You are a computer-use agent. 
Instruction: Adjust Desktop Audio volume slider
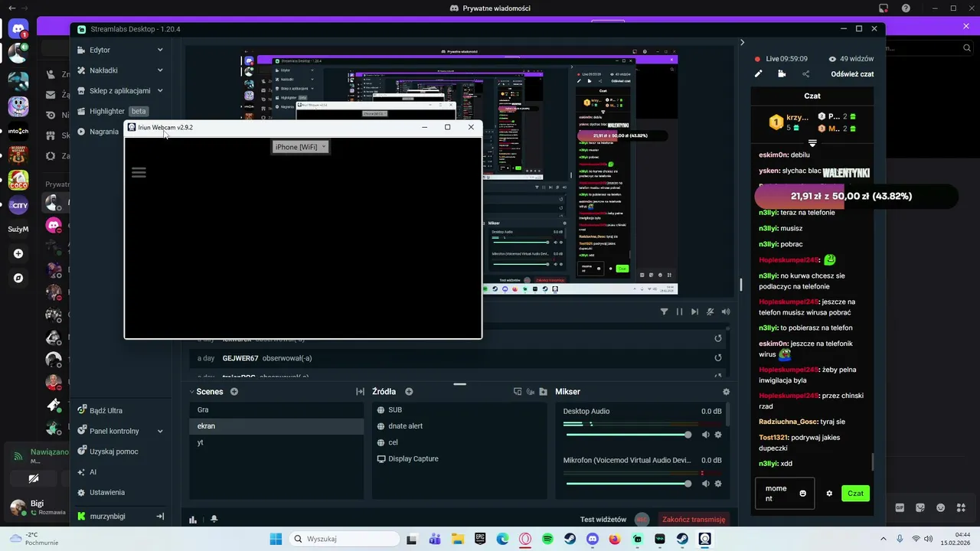[x=628, y=435]
